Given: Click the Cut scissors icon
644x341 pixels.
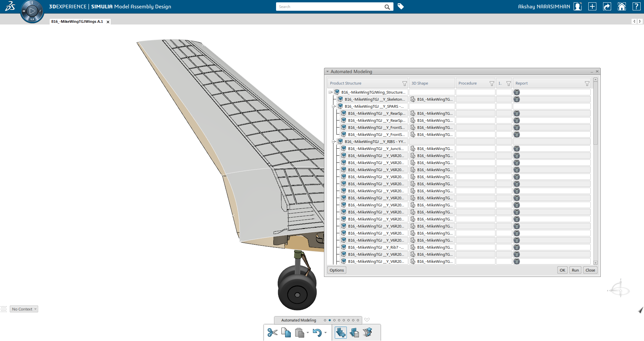Looking at the screenshot, I should pyautogui.click(x=272, y=333).
